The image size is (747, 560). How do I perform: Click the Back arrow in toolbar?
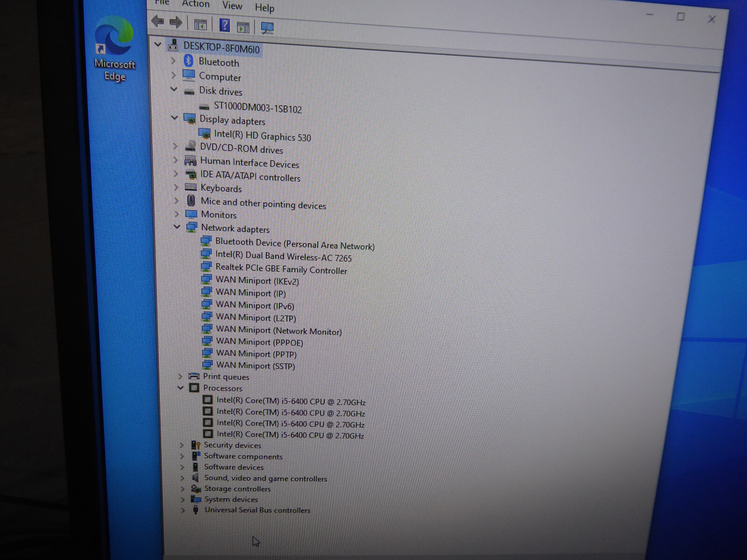(158, 21)
